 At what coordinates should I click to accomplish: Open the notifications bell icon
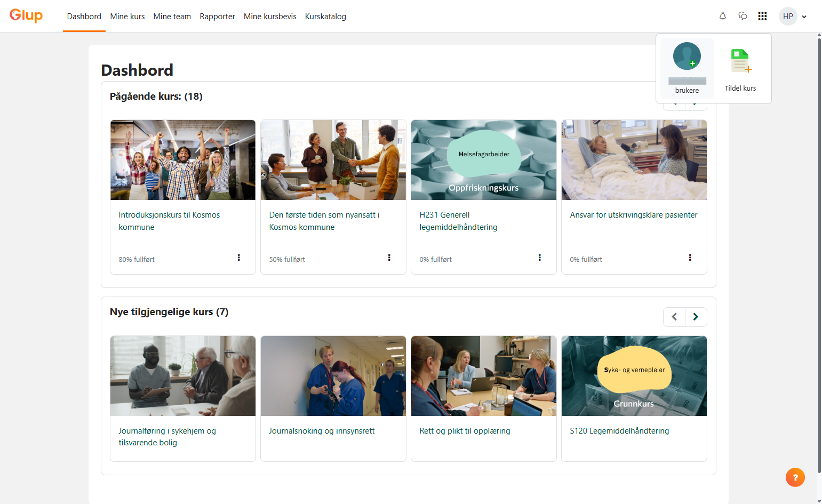(x=723, y=16)
